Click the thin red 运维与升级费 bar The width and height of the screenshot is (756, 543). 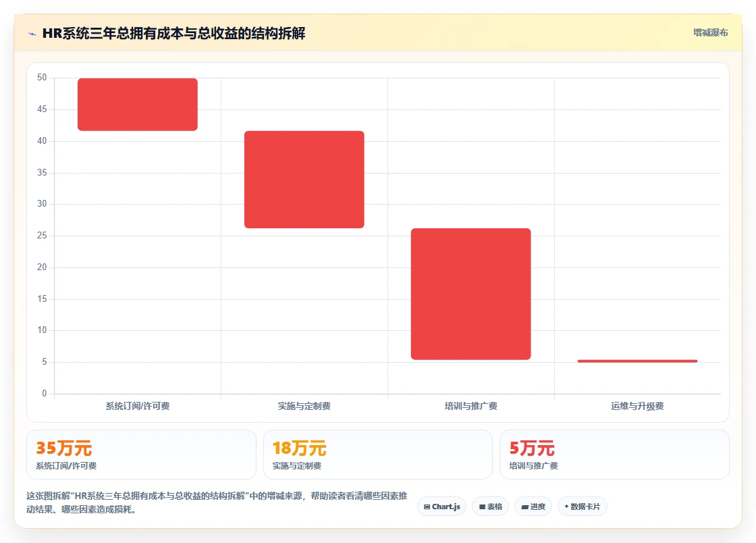[637, 361]
